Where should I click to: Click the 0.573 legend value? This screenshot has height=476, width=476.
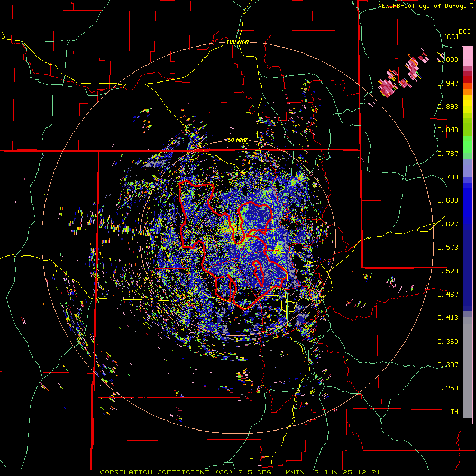coord(448,248)
